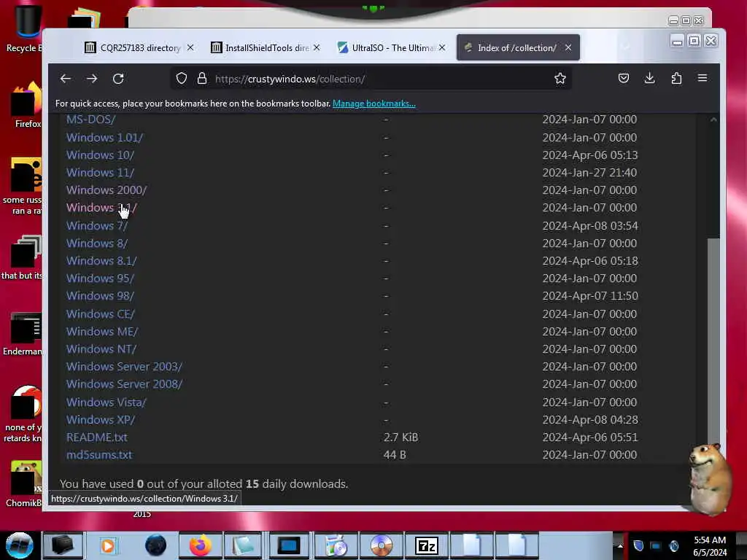Open the Windows NT/ folder
This screenshot has height=560, width=747.
click(x=101, y=349)
